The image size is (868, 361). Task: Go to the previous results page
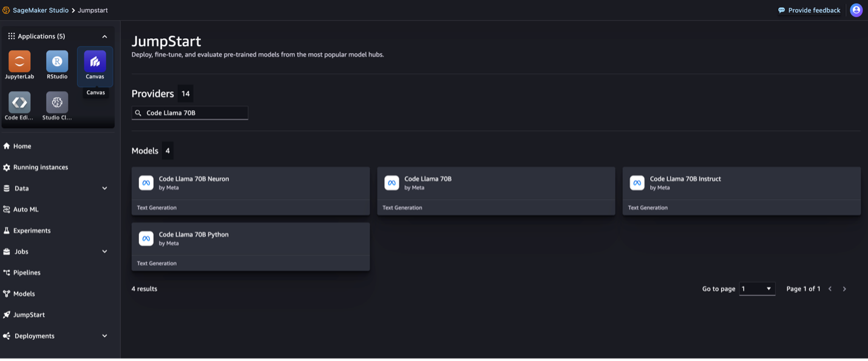830,289
